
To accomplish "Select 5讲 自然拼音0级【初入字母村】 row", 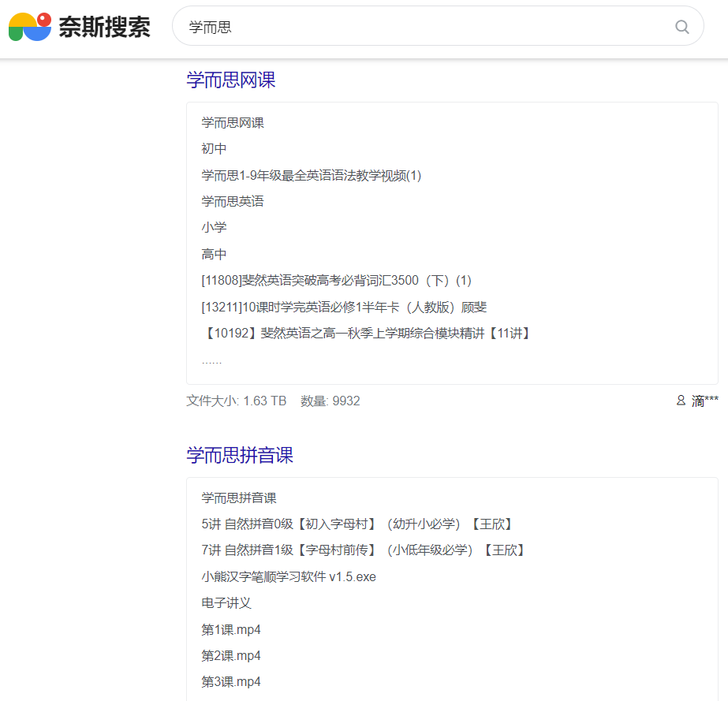I will (x=357, y=524).
